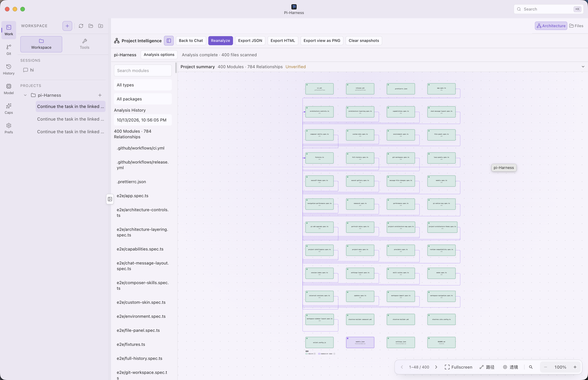
Task: Click Clear snapshots
Action: (364, 41)
